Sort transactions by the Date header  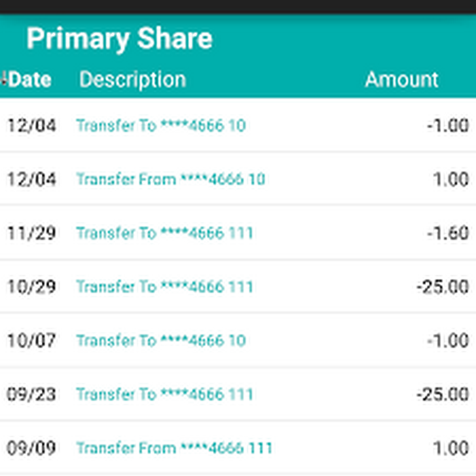pos(30,80)
